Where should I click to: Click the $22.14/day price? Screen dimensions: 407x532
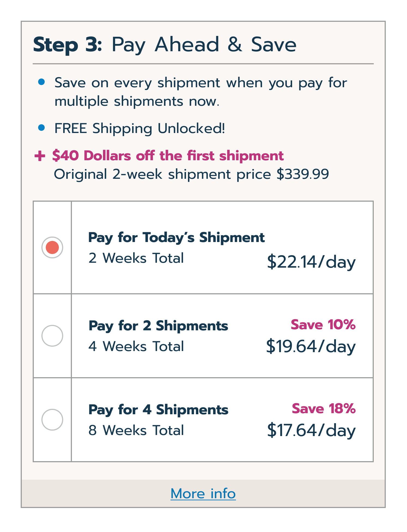tap(311, 262)
